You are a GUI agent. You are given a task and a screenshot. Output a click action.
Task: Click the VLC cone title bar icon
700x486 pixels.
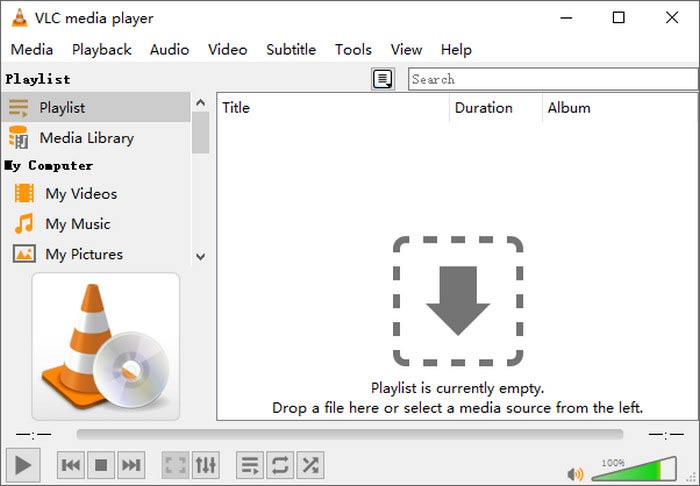(19, 18)
